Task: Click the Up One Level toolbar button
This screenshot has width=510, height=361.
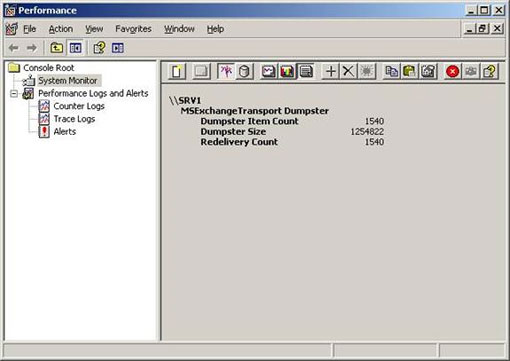Action: click(x=57, y=48)
